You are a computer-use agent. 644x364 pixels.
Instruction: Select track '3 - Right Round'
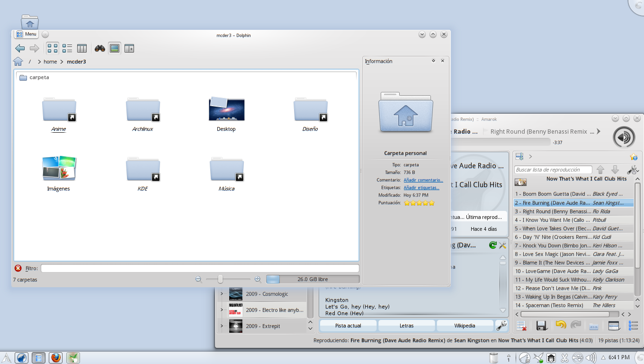coord(574,211)
